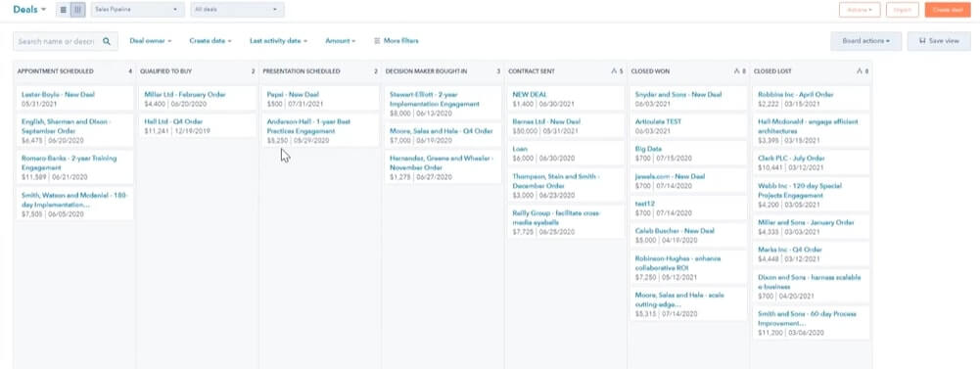
Task: Open the Actions dropdown button
Action: point(860,10)
